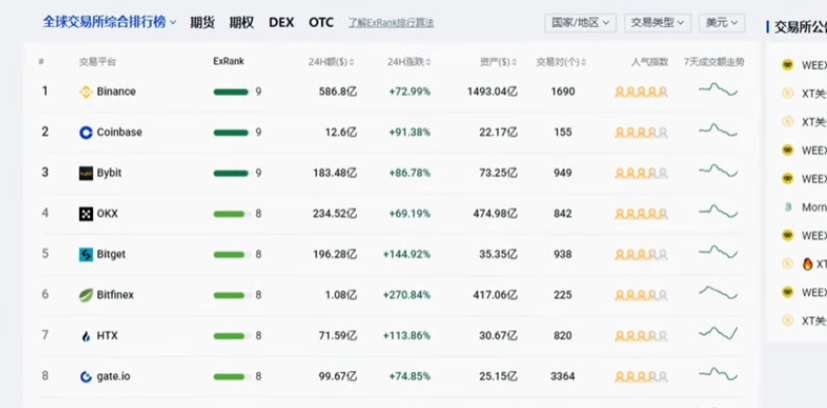
Task: Open the Bybit logo icon
Action: click(x=85, y=173)
